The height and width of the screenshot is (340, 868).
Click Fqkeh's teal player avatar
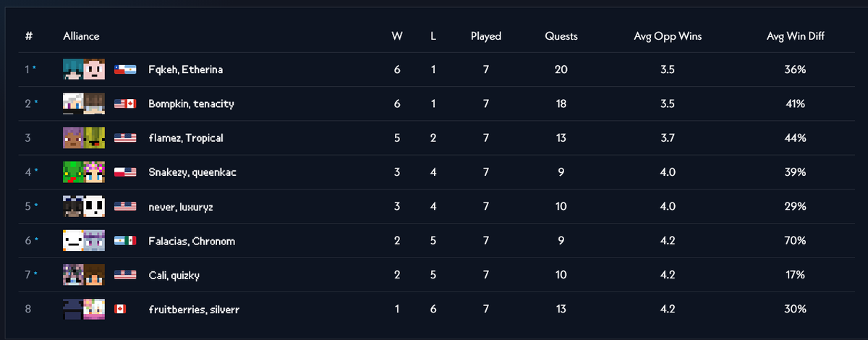point(73,69)
